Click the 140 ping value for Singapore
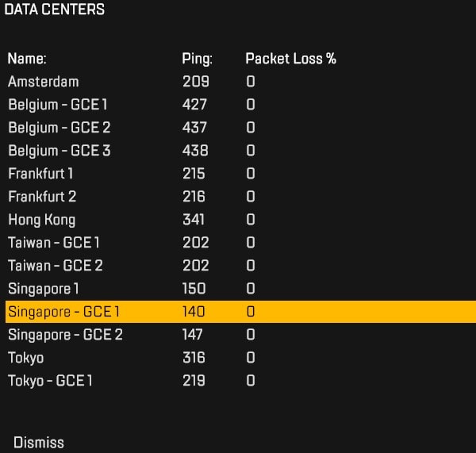Screen dimensions: 476x453 (194, 312)
